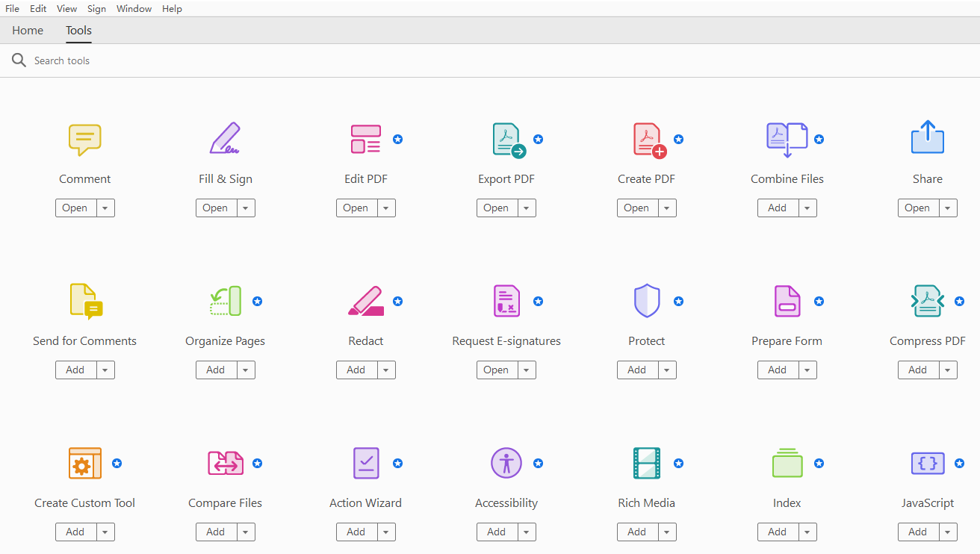This screenshot has width=980, height=554.
Task: Click the Add button under Action Wizard
Action: [x=356, y=532]
